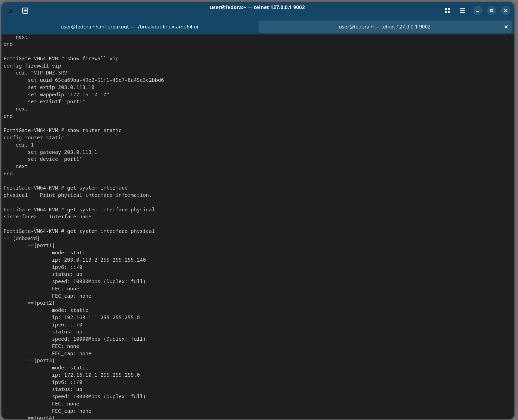Click 'set gateway 203.0.113.1'
This screenshot has height=420, width=518.
tap(63, 152)
